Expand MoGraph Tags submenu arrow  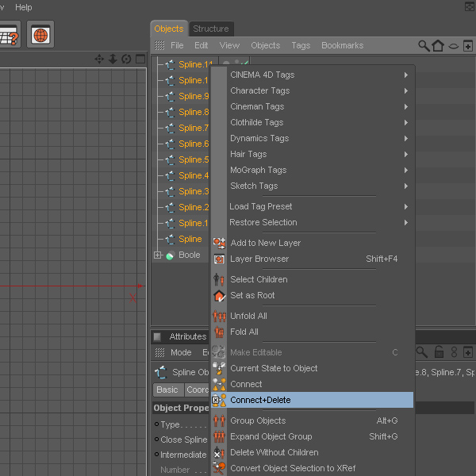tap(406, 170)
